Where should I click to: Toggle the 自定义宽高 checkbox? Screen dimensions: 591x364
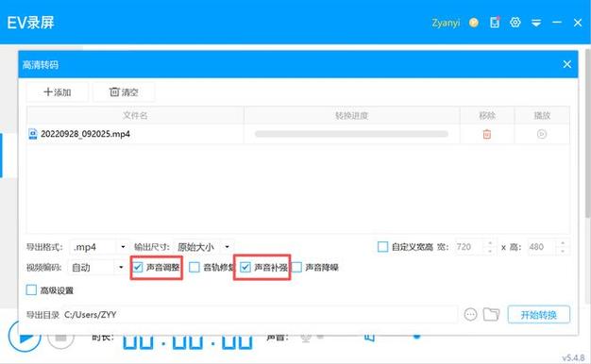click(382, 247)
